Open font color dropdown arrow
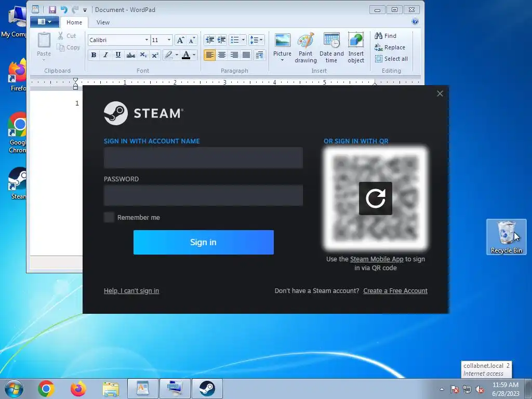Image resolution: width=532 pixels, height=399 pixels. click(194, 55)
